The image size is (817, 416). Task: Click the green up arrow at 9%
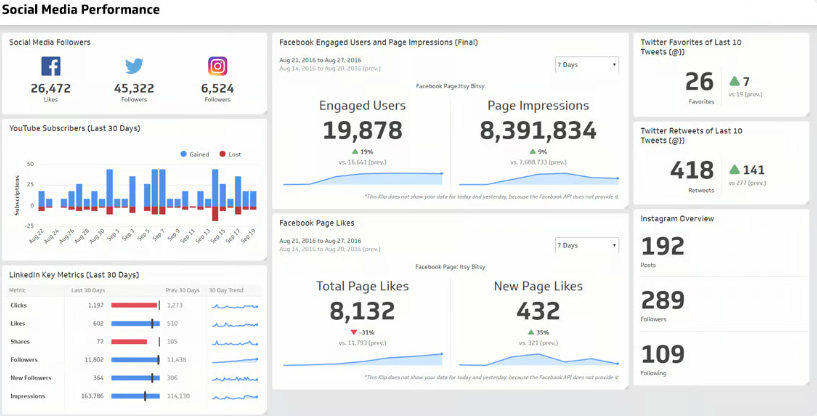pos(533,152)
